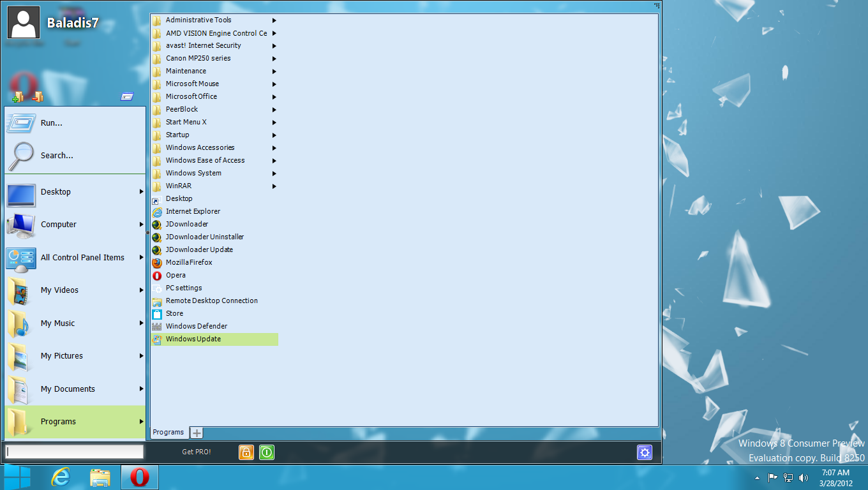
Task: Launch Internet Explorer from the programs list
Action: pyautogui.click(x=214, y=211)
